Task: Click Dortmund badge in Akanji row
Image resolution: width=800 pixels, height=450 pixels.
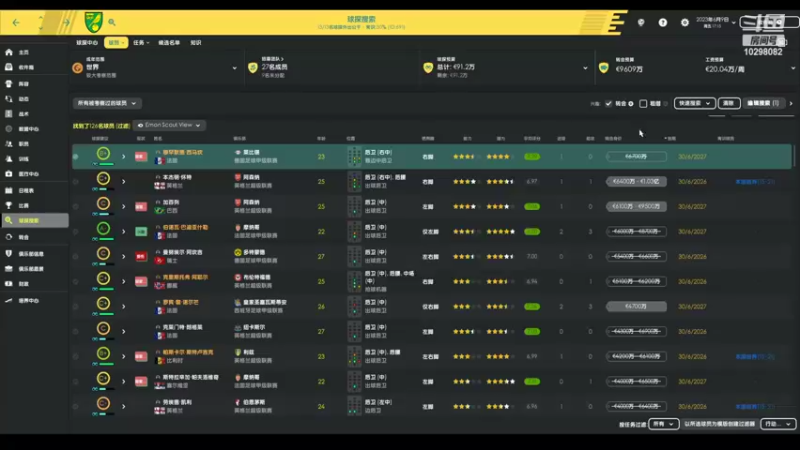Action: tap(237, 252)
